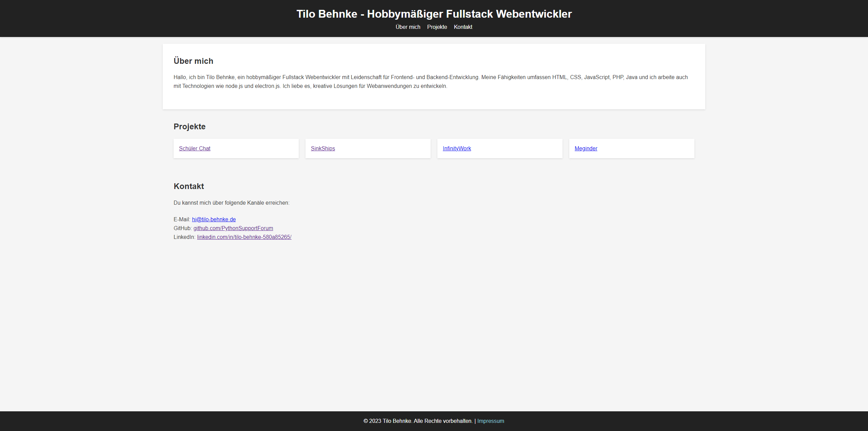Open the SinkShips project link
Screen dimensions: 868x431
323,148
